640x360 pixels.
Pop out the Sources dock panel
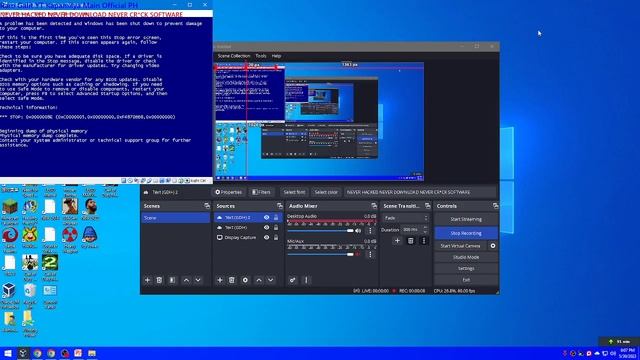click(280, 206)
